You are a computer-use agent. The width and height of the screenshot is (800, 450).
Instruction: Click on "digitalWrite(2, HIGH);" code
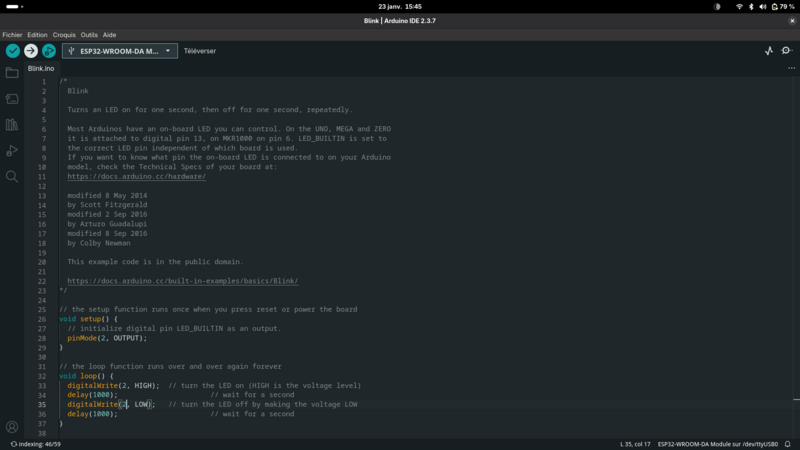(113, 386)
